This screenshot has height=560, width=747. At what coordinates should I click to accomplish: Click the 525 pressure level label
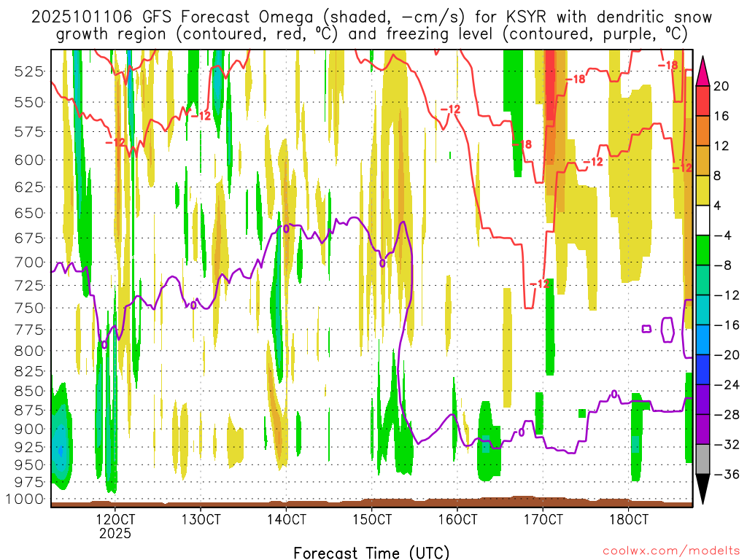tap(29, 71)
